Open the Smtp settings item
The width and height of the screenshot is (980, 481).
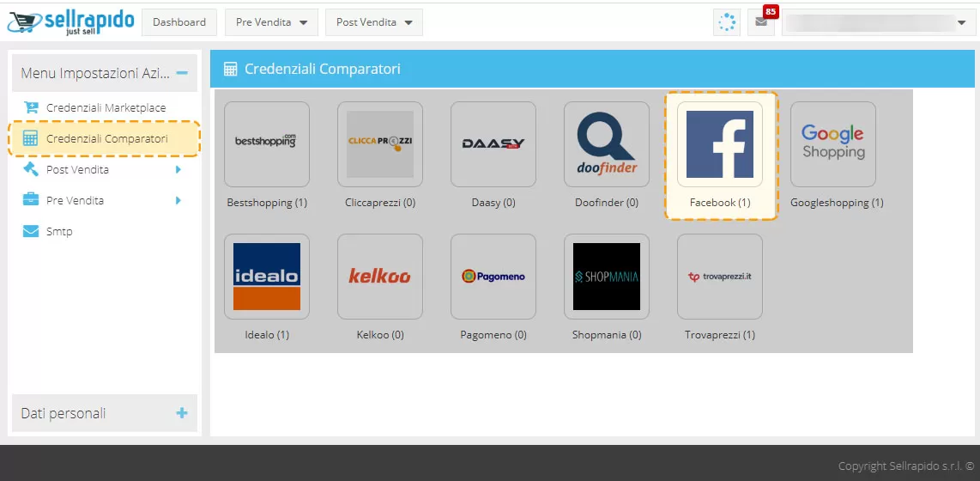59,232
